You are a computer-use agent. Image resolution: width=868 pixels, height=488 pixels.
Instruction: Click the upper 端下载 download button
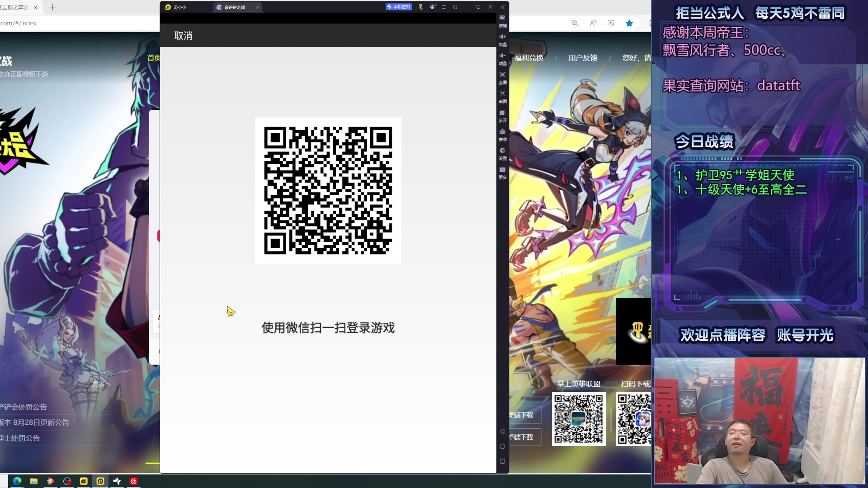click(525, 415)
